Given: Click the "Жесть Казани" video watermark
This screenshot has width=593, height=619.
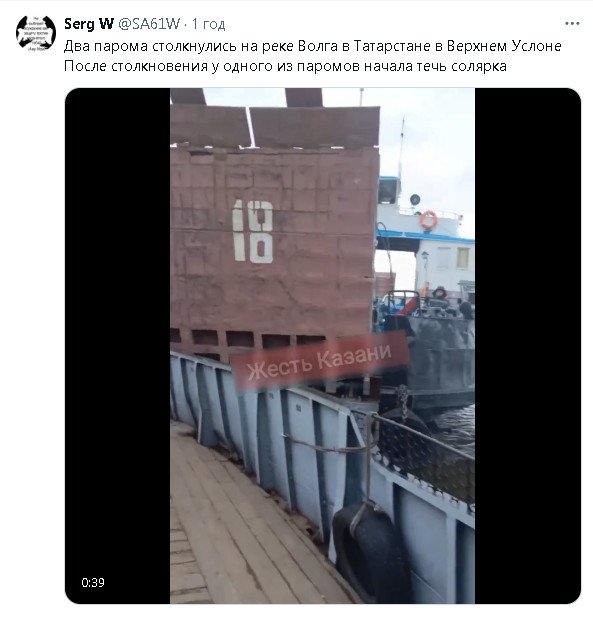Looking at the screenshot, I should coord(320,360).
